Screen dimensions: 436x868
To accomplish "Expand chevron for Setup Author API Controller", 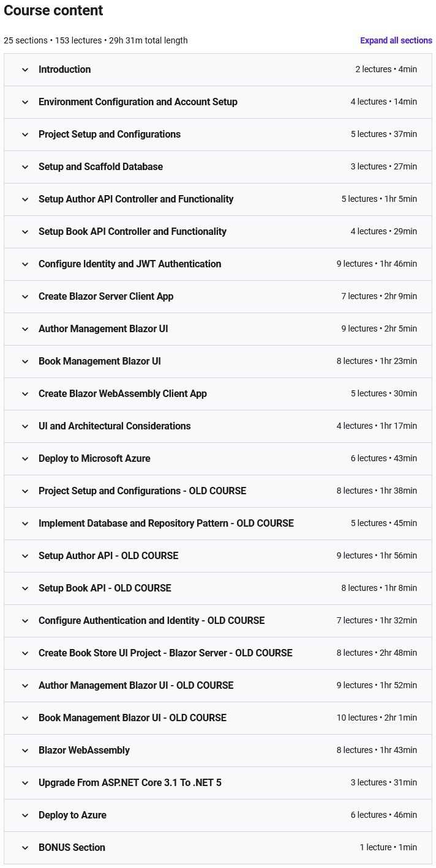I will click(x=25, y=199).
